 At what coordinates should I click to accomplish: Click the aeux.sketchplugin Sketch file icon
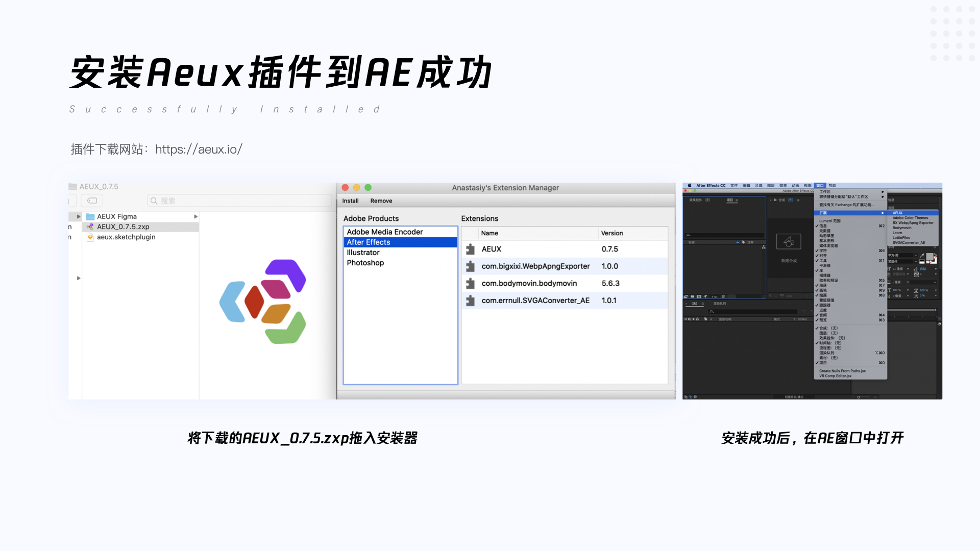(x=90, y=237)
